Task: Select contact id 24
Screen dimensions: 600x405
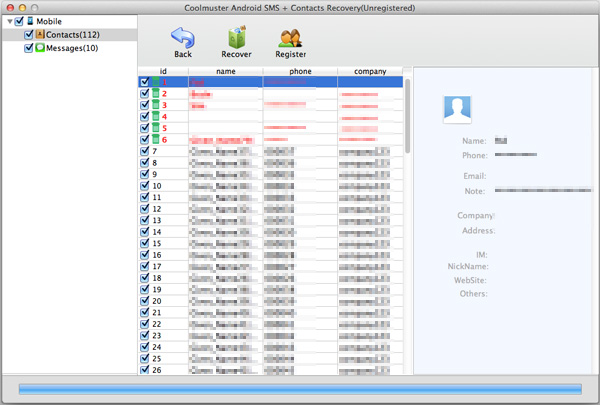Action: (x=271, y=347)
